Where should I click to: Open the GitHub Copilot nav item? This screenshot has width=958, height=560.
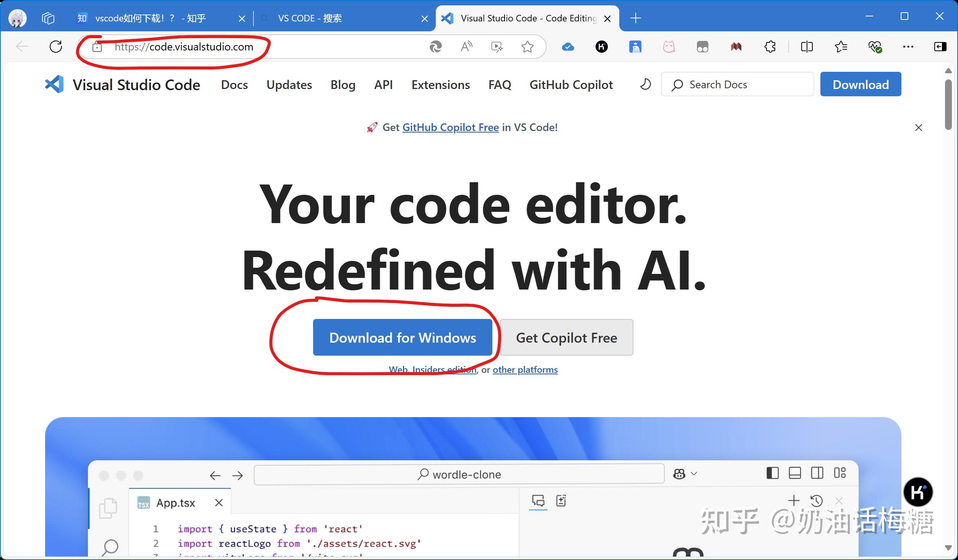[571, 85]
